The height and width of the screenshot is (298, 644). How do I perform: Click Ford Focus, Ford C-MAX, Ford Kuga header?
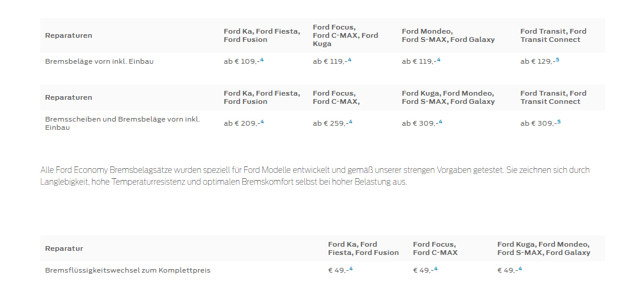(346, 35)
